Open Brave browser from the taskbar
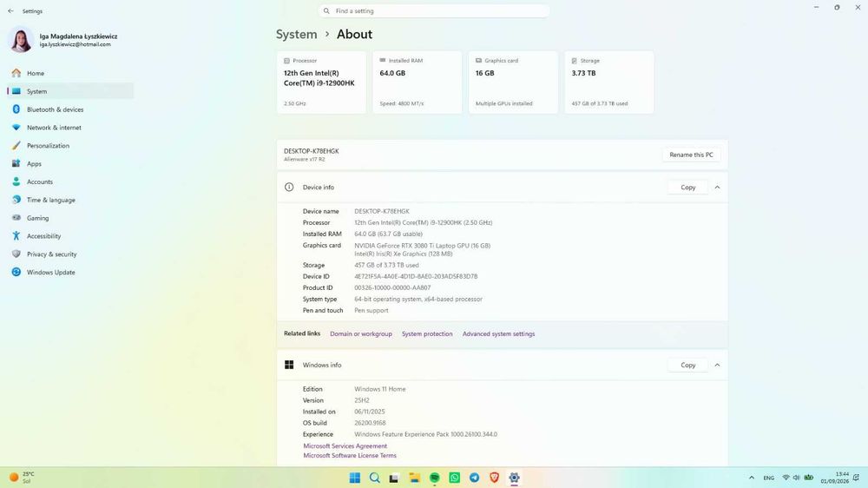This screenshot has height=488, width=868. 495,478
